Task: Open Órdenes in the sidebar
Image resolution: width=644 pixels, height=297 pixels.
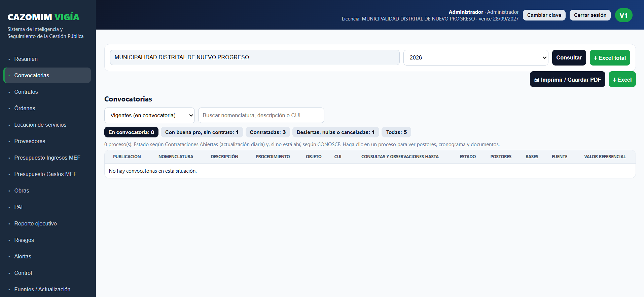Action: point(47,108)
